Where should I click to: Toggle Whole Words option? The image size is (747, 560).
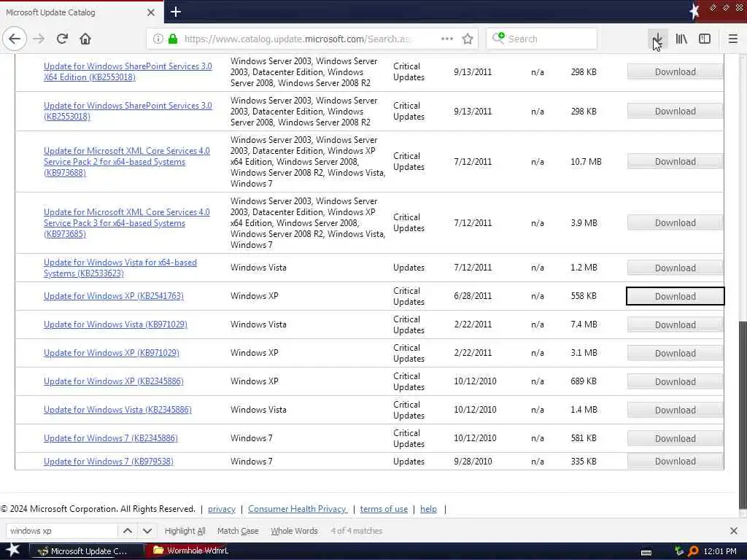point(294,531)
